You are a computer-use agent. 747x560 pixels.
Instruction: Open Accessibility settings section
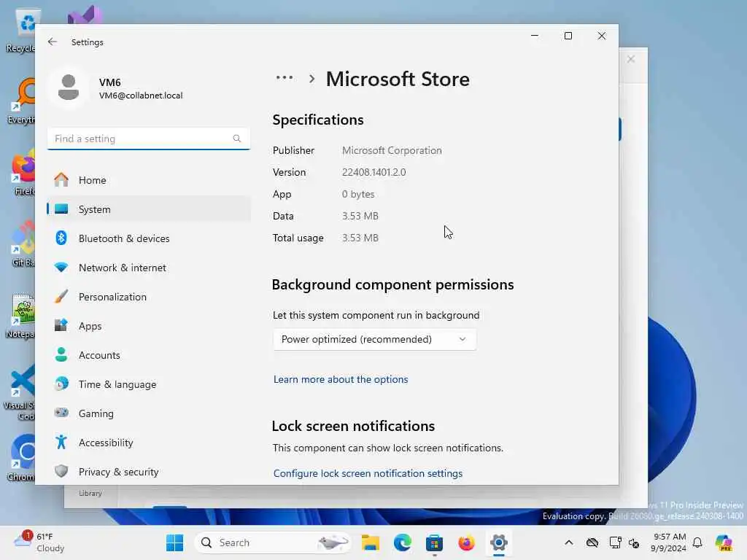coord(149,443)
